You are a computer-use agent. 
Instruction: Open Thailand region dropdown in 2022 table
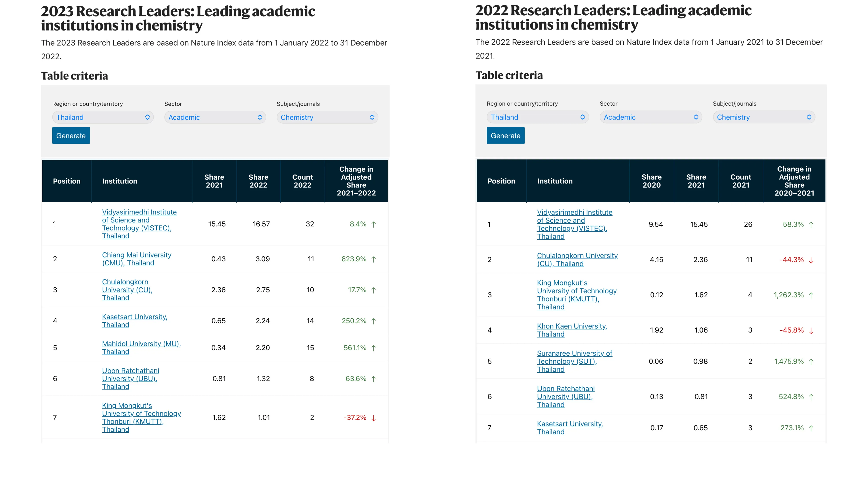[538, 117]
